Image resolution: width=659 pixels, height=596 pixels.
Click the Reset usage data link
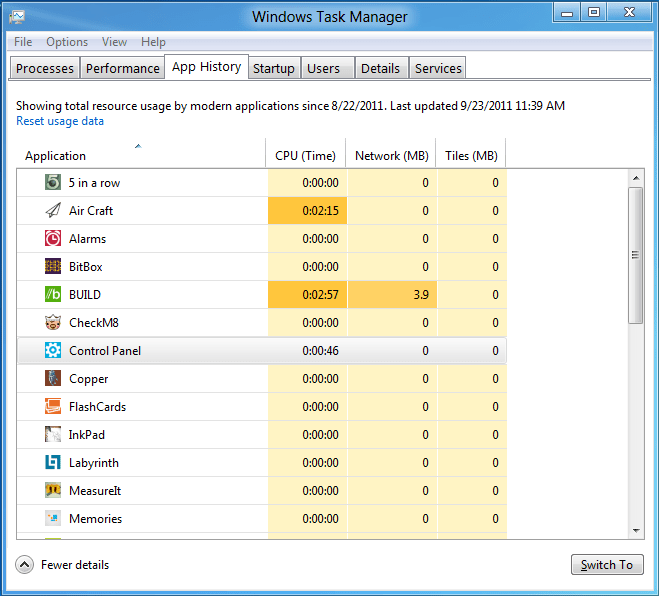point(60,121)
